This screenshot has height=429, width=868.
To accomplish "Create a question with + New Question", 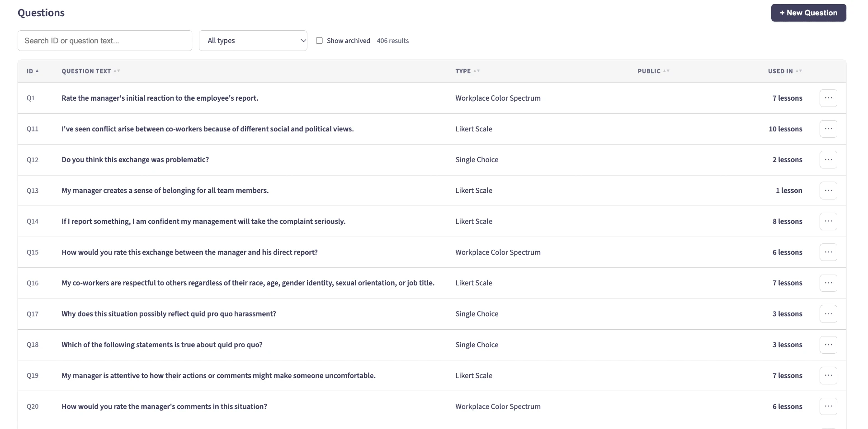I will [x=808, y=13].
